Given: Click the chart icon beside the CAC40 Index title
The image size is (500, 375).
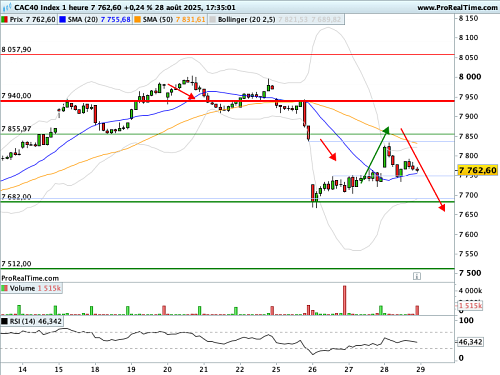Looking at the screenshot, I should 7,7.
